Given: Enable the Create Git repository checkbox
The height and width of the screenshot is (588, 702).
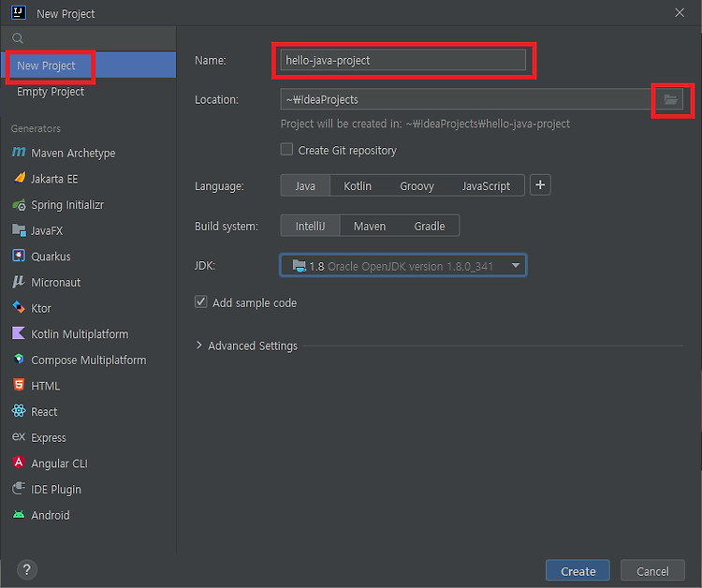Looking at the screenshot, I should (x=286, y=149).
